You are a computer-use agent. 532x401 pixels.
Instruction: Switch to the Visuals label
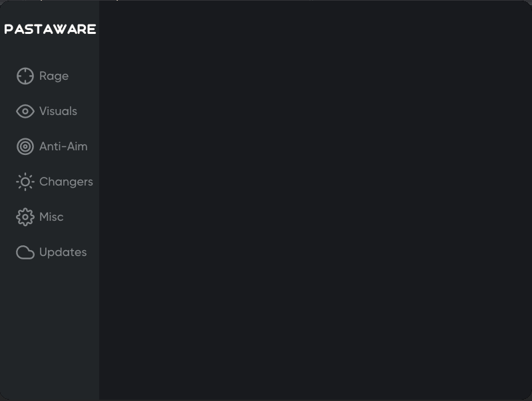pos(58,111)
